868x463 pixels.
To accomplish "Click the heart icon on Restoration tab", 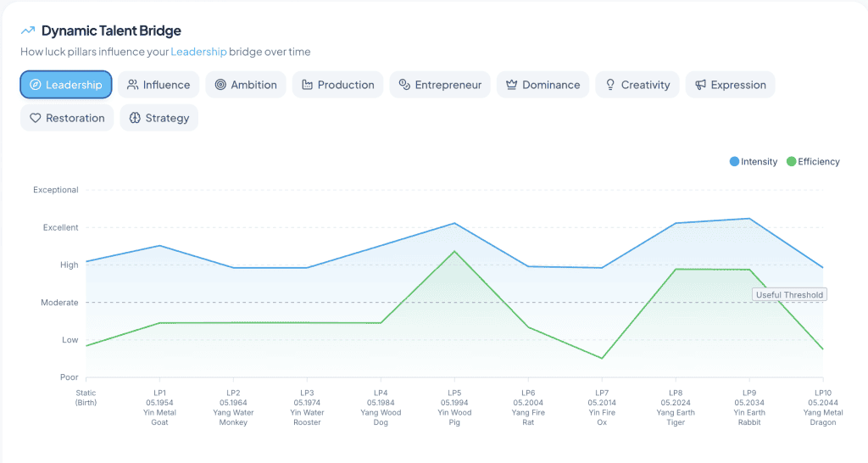I will (x=36, y=118).
